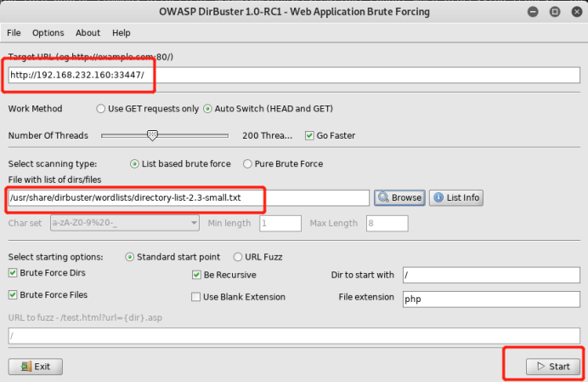Click the Target URL input field
Screen dimensions: 588x382
[x=294, y=75]
